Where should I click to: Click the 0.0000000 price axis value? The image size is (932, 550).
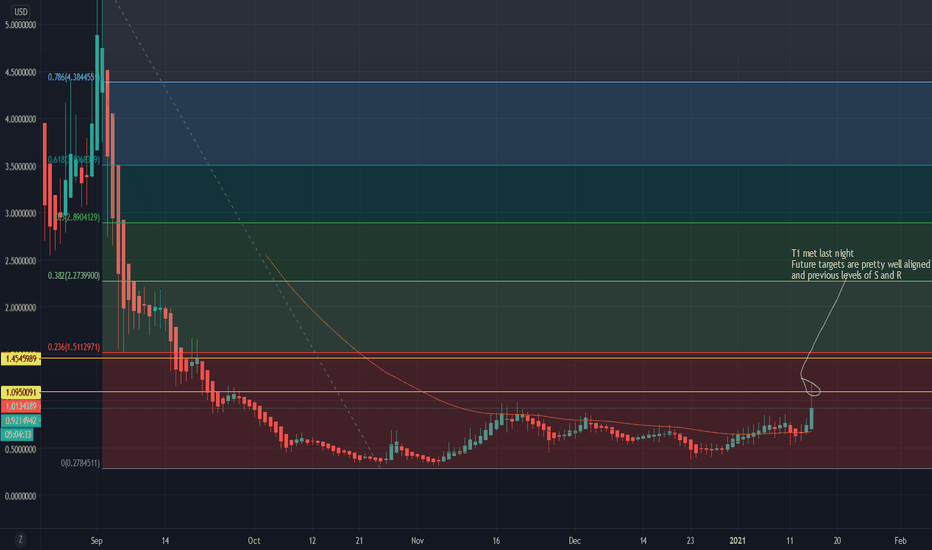click(21, 496)
